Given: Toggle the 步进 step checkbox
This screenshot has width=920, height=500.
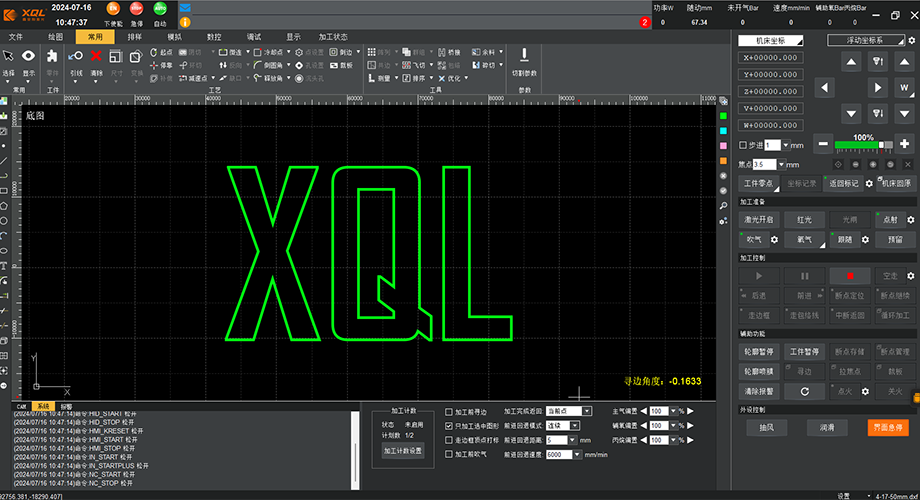Looking at the screenshot, I should tap(741, 145).
